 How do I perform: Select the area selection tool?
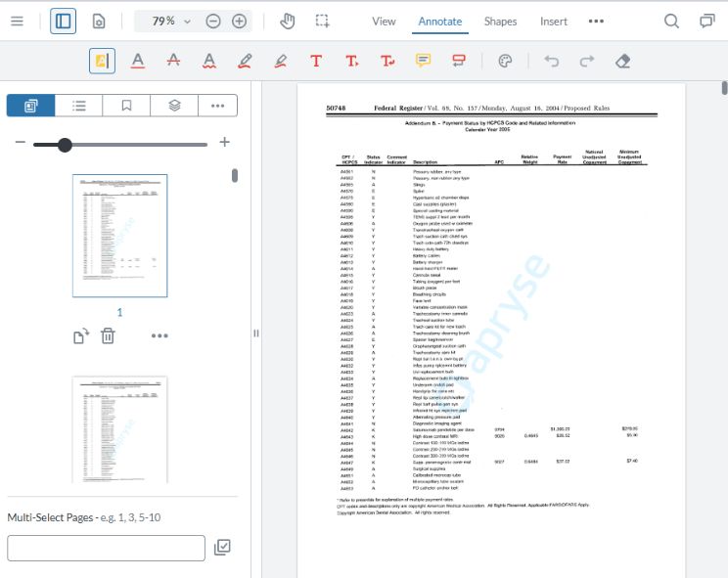click(x=322, y=22)
